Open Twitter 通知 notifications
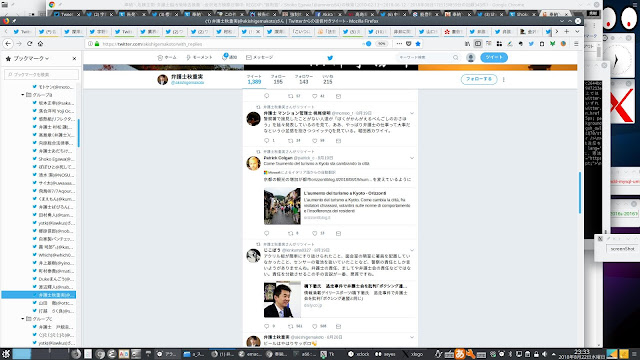This screenshot has width=640, height=360. pyautogui.click(x=229, y=58)
